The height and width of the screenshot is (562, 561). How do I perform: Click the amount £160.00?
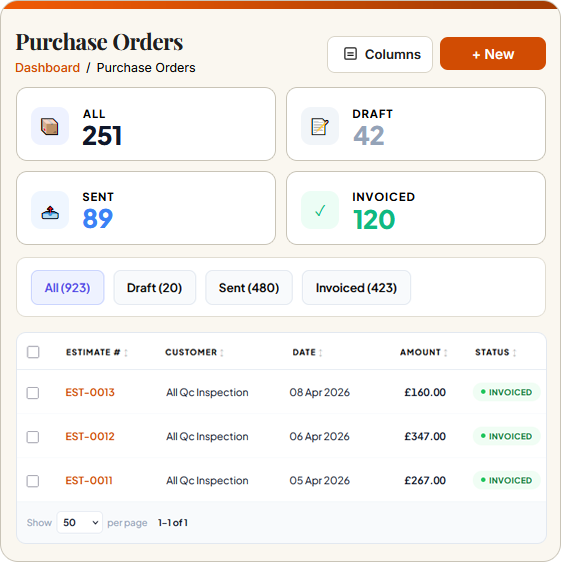point(425,392)
